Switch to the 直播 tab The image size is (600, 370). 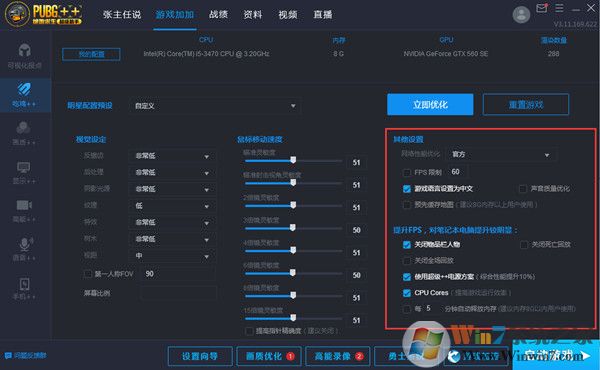tap(323, 15)
